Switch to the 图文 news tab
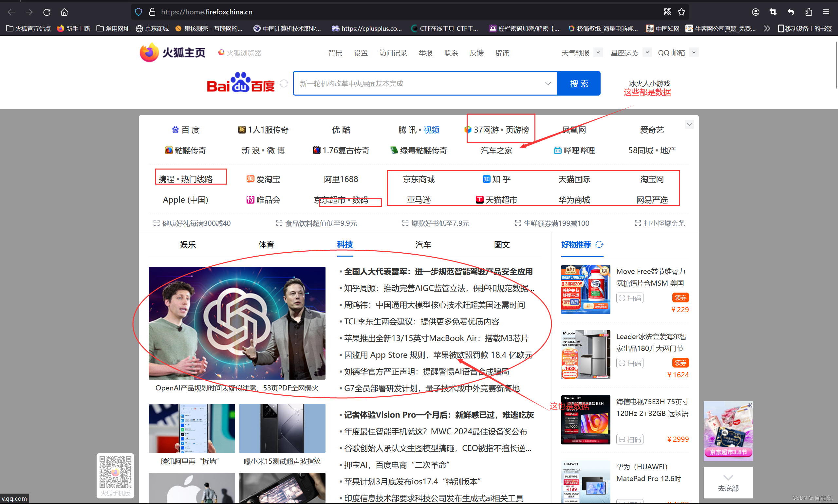This screenshot has height=504, width=838. [x=502, y=244]
